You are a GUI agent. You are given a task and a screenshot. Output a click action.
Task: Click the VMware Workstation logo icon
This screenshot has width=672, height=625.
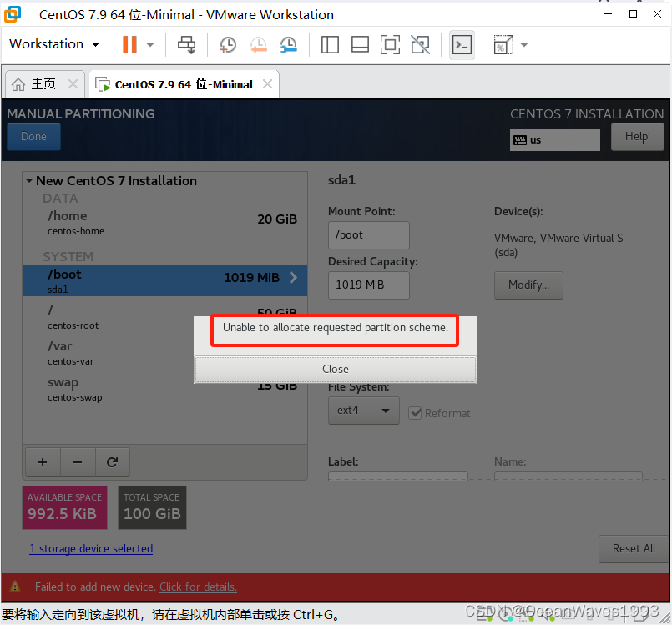pos(13,13)
